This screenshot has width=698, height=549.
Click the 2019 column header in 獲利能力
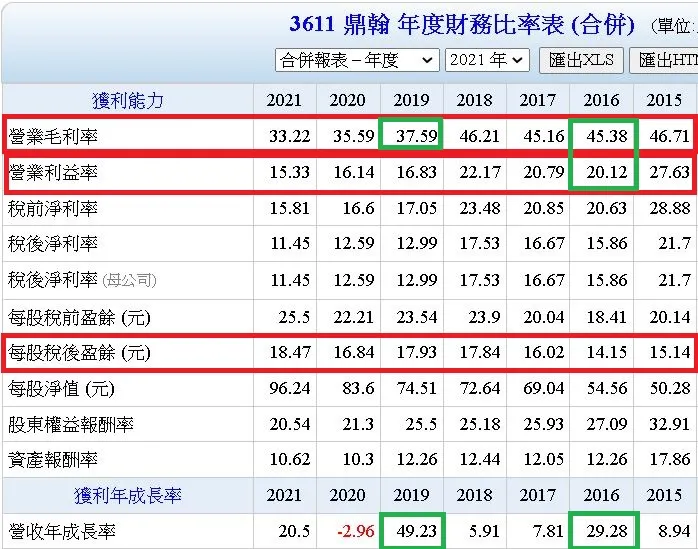[x=411, y=100]
